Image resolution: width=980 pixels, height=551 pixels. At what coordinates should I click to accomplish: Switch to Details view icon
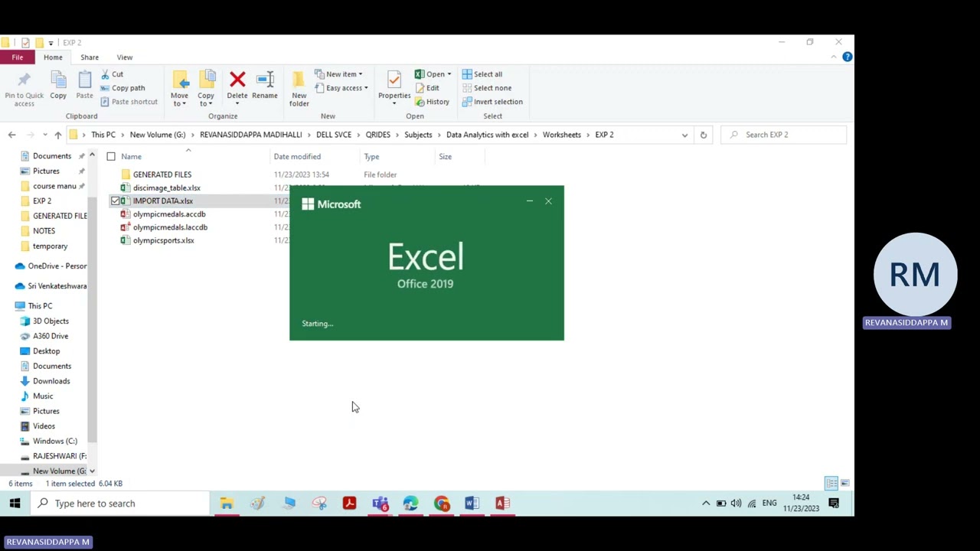[831, 484]
